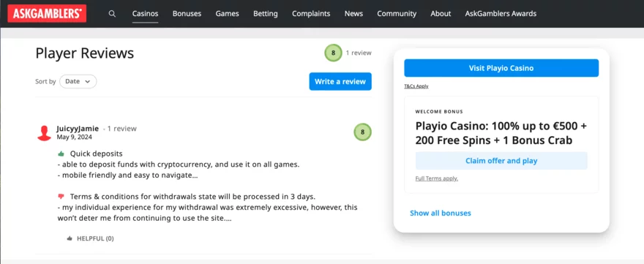Open search with the magnifier icon
This screenshot has width=644, height=264.
point(112,14)
